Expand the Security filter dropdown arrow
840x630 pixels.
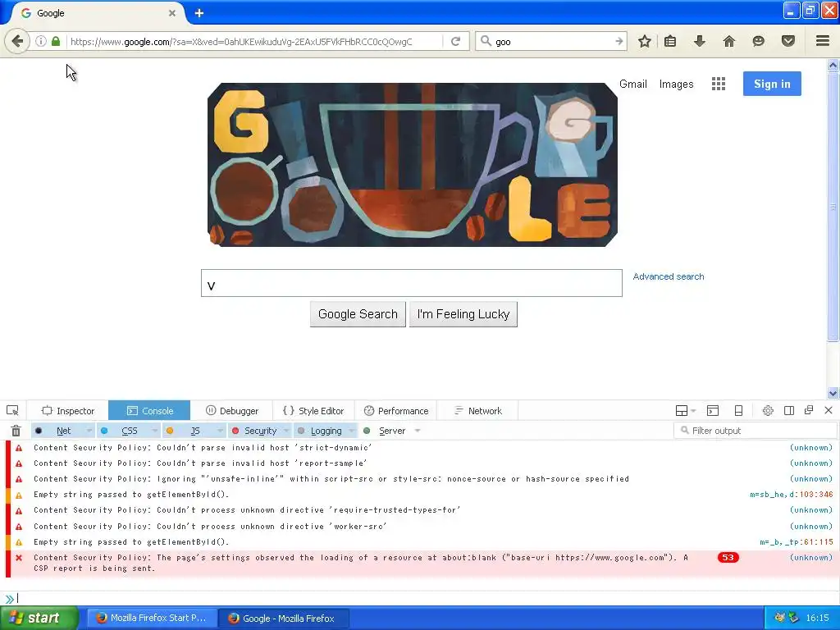[x=286, y=431]
